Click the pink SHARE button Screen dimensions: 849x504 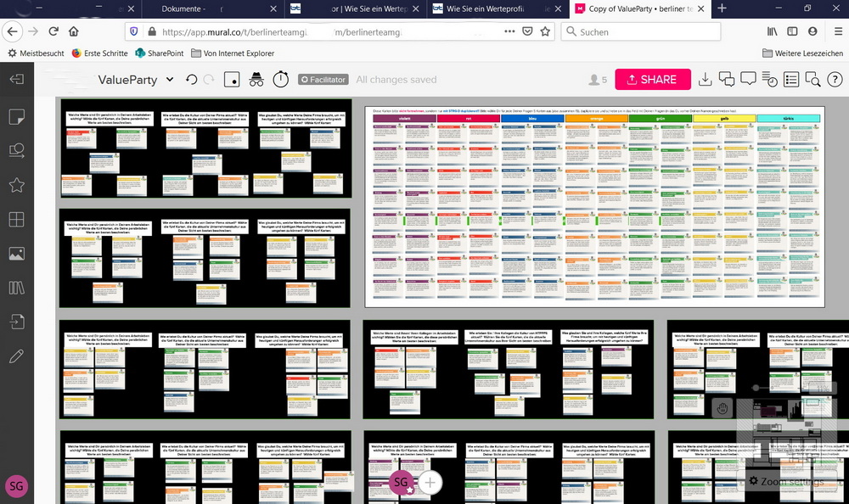652,80
